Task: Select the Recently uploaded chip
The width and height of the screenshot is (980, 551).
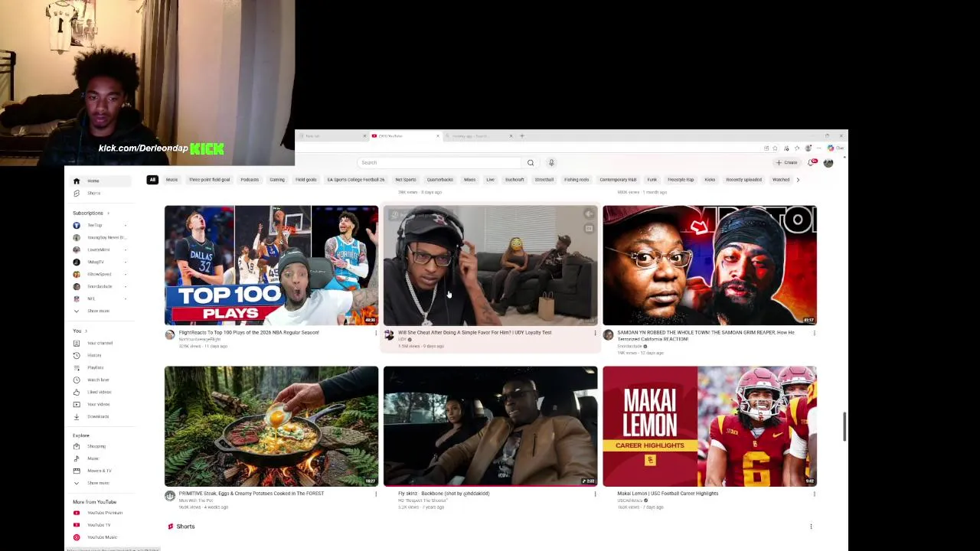Action: click(x=744, y=180)
